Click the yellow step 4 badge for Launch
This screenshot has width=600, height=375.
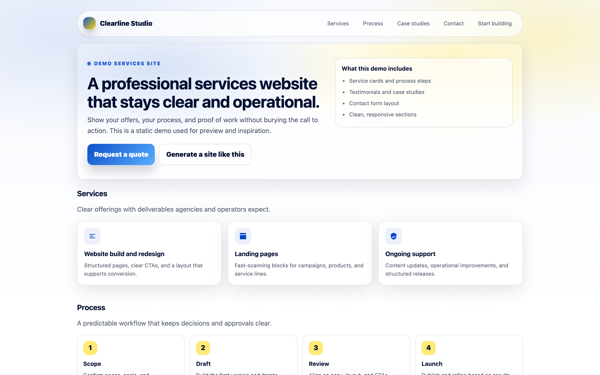(429, 348)
